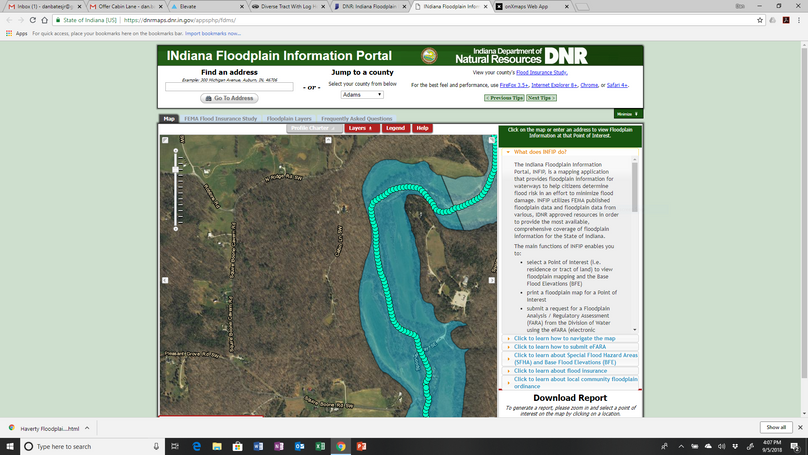Open the county dropdown showing Adams
The width and height of the screenshot is (808, 455).
(x=362, y=95)
